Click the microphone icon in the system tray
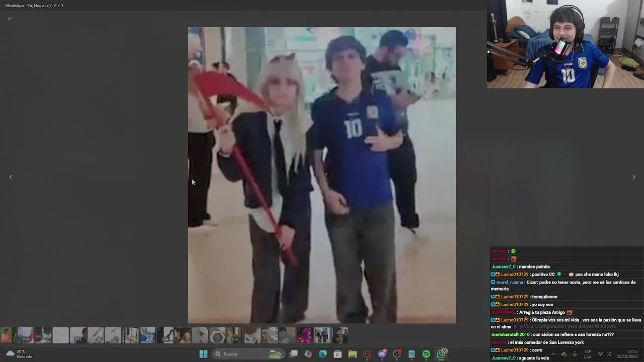Viewport: 644px width, 362px height. click(575, 354)
